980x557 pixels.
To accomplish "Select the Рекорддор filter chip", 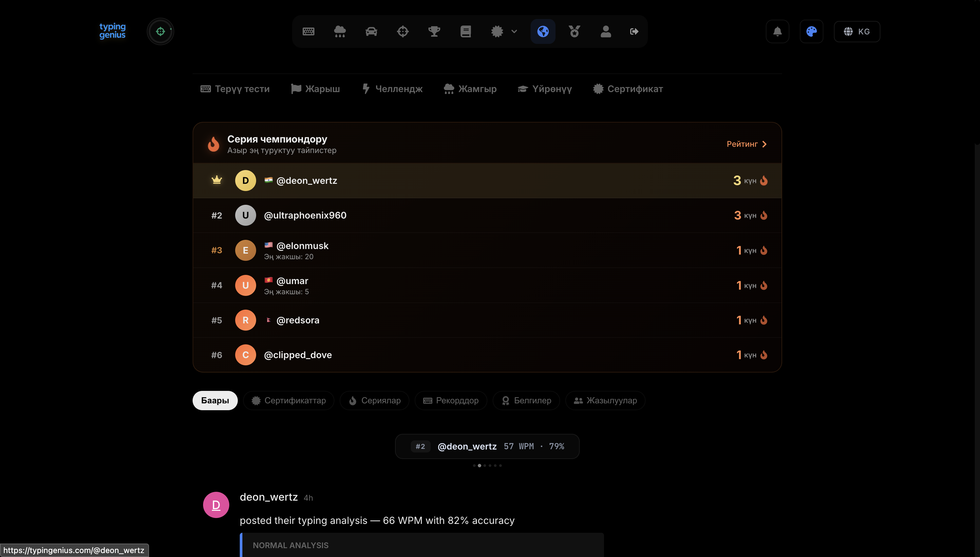I will 451,400.
